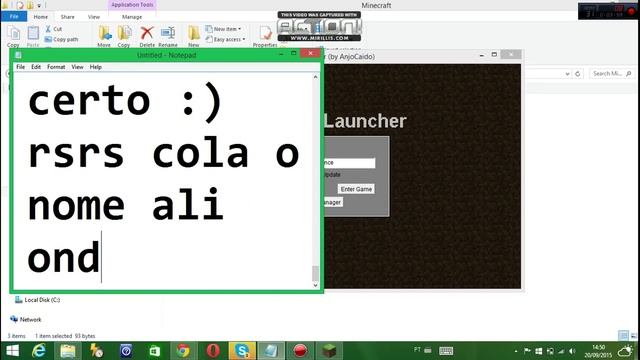Open Notepad's File menu
The image size is (640, 360).
coord(20,67)
